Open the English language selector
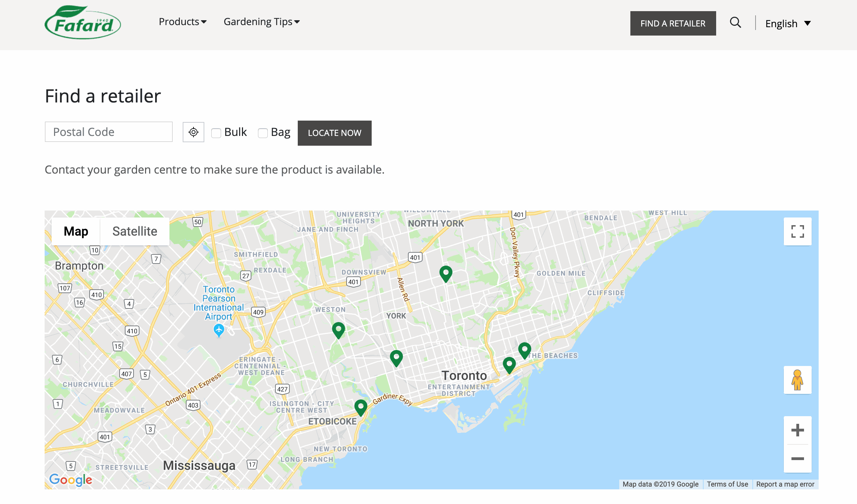 (788, 24)
